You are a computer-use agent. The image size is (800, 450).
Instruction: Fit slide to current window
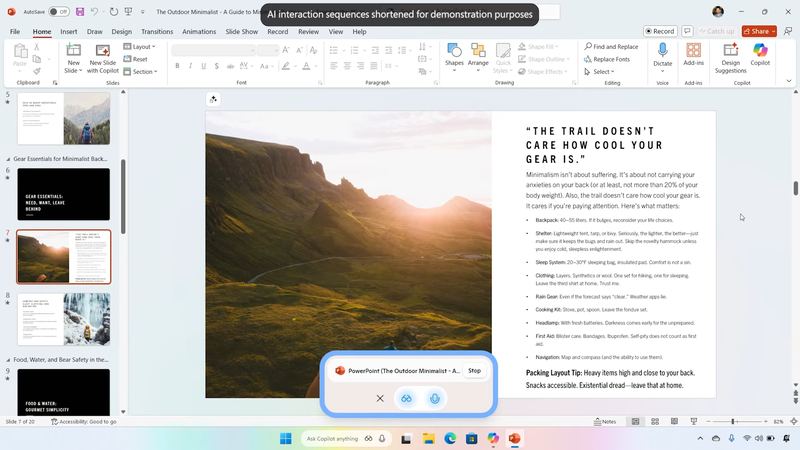(x=793, y=421)
